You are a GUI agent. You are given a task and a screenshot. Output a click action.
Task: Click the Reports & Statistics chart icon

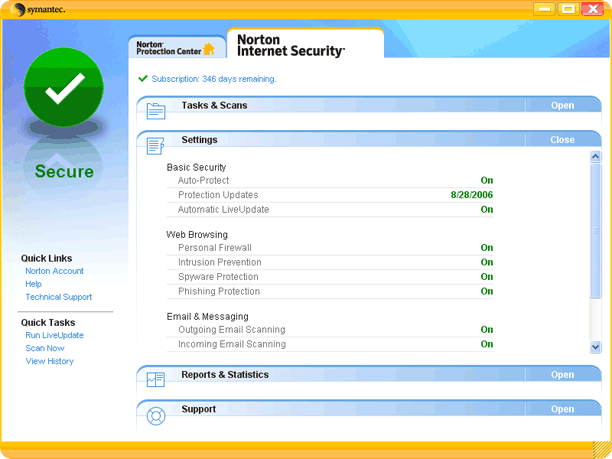click(156, 379)
